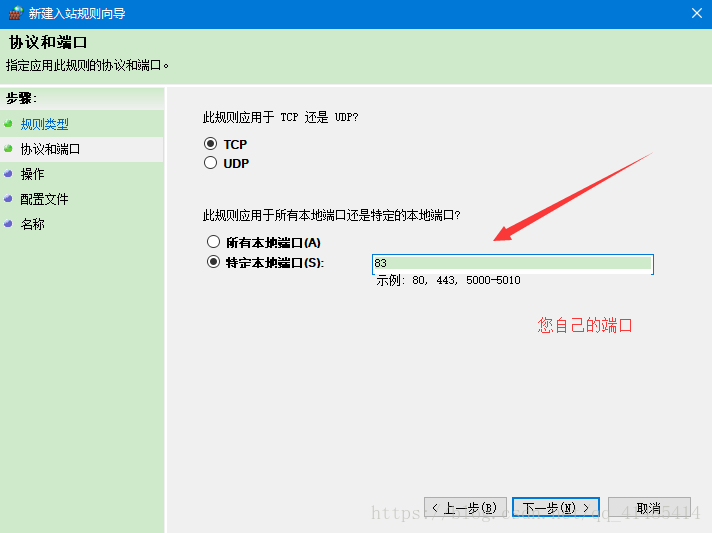Click the blue bullet beside 配置文件
Screen dimensions: 712x533
(x=8, y=198)
